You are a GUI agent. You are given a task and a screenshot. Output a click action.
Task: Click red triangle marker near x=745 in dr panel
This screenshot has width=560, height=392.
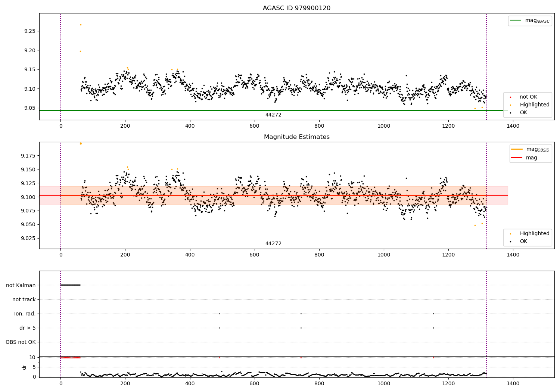[x=301, y=358]
